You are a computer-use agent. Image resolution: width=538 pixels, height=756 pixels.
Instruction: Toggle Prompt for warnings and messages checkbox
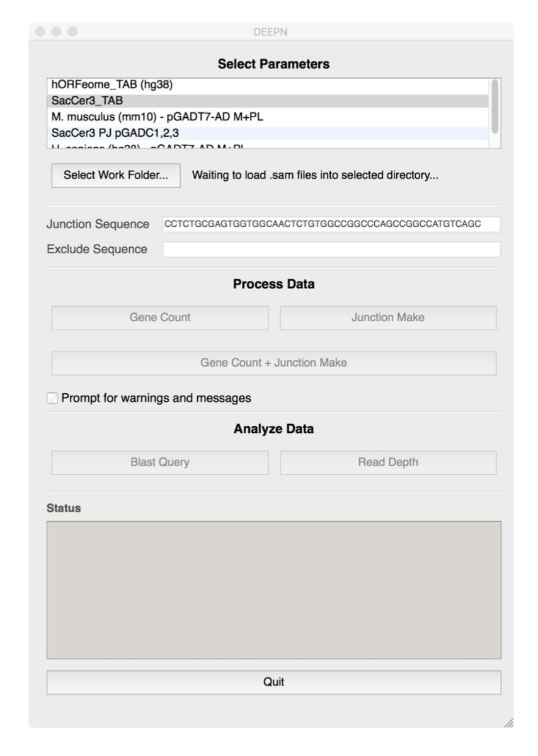point(52,398)
